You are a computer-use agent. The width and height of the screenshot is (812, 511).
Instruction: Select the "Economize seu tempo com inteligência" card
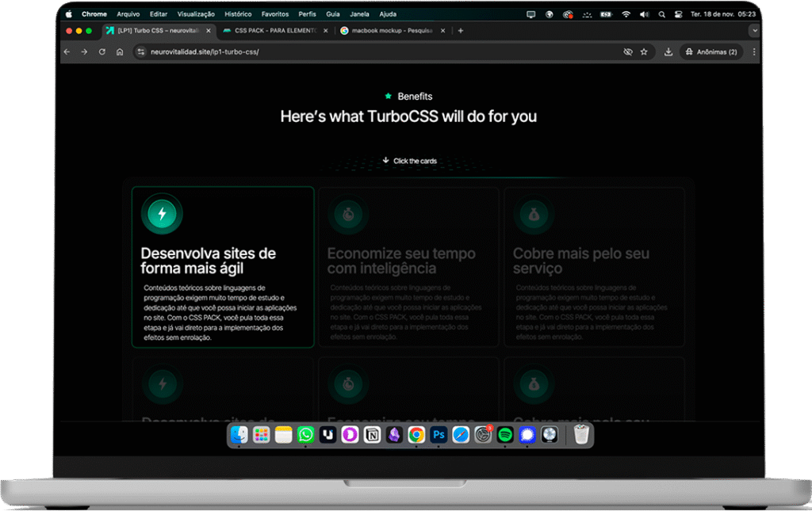point(408,267)
